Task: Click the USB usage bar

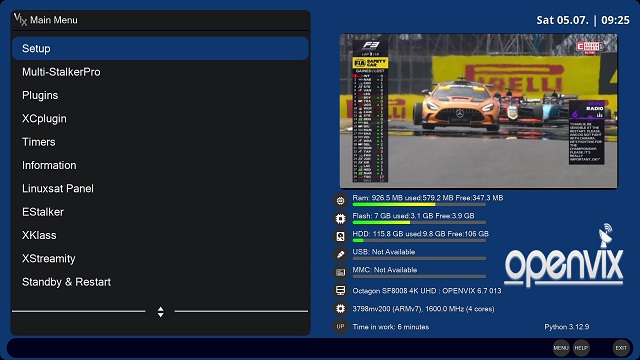Action: [x=419, y=258]
